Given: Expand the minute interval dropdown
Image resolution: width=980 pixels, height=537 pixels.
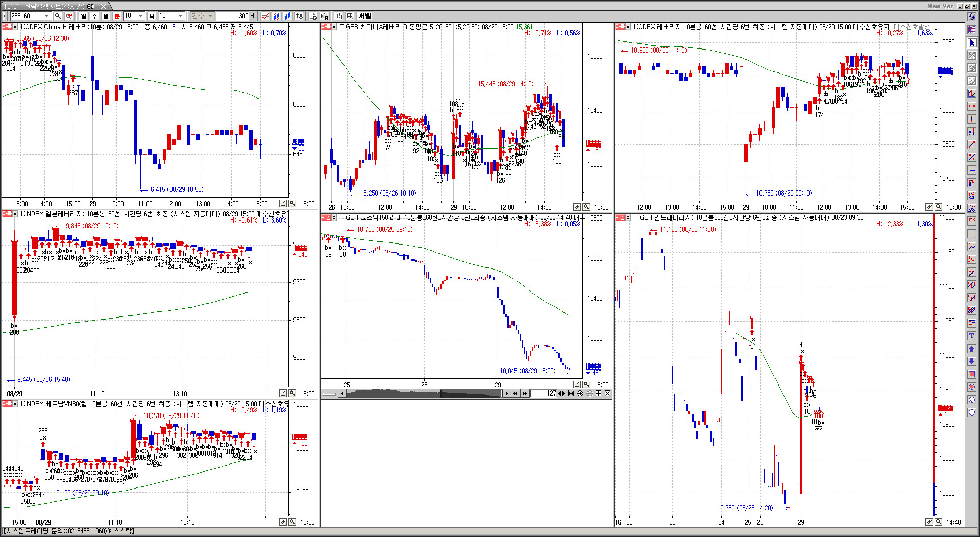Looking at the screenshot, I should point(141,16).
